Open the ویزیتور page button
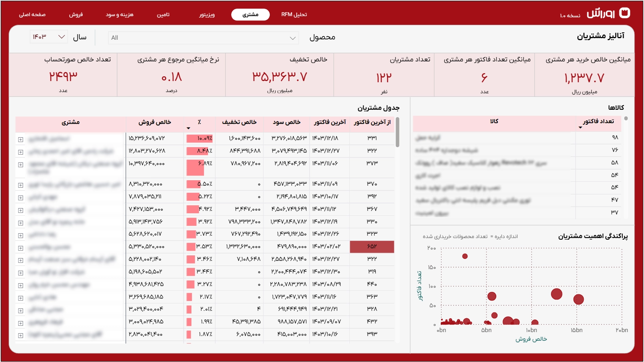 pos(207,15)
